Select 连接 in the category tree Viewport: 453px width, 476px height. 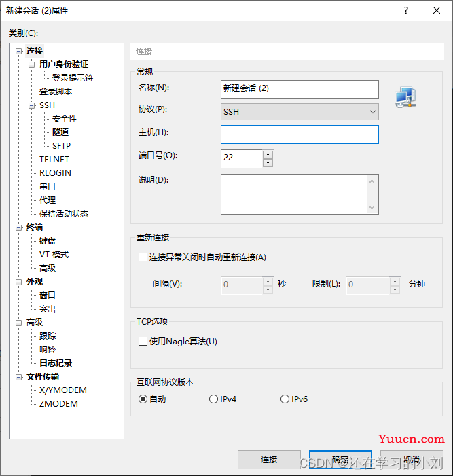click(35, 51)
